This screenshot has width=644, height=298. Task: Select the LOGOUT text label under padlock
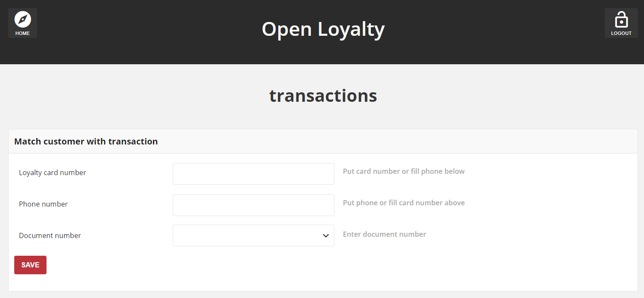(621, 33)
